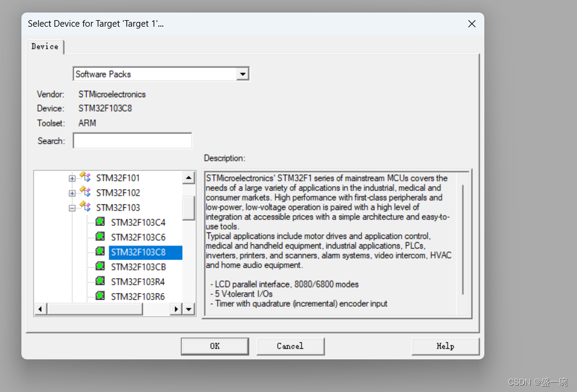This screenshot has width=577, height=392.
Task: Click device tree scroll right arrow
Action: click(x=176, y=309)
